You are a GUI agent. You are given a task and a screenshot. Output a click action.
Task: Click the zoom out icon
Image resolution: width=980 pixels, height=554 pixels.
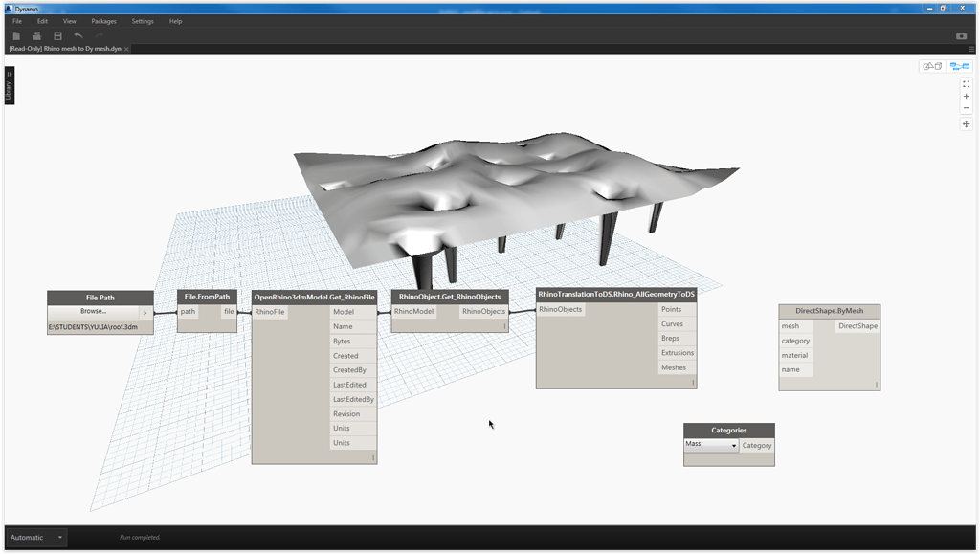966,108
